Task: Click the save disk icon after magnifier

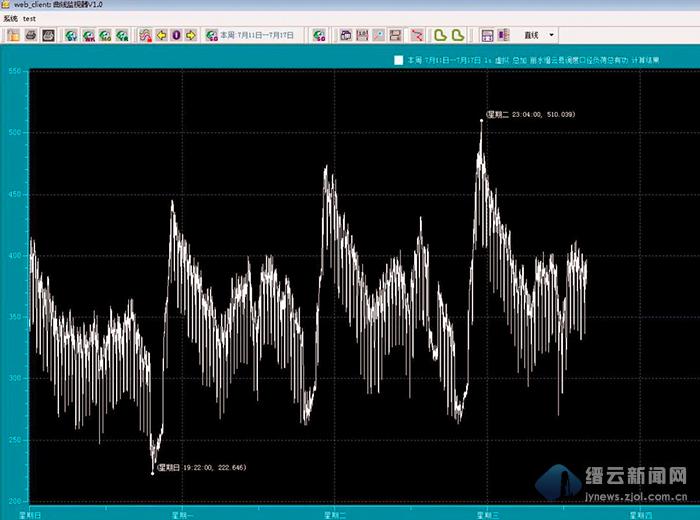Action: (395, 35)
